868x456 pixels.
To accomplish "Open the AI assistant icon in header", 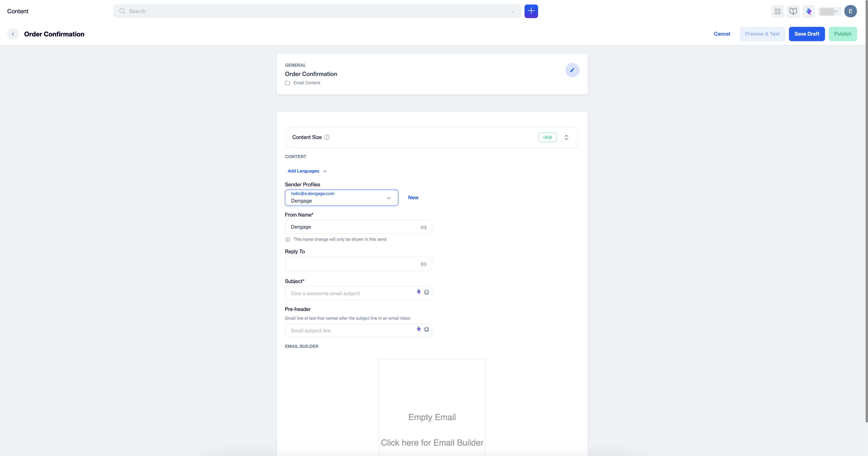I will (x=809, y=11).
